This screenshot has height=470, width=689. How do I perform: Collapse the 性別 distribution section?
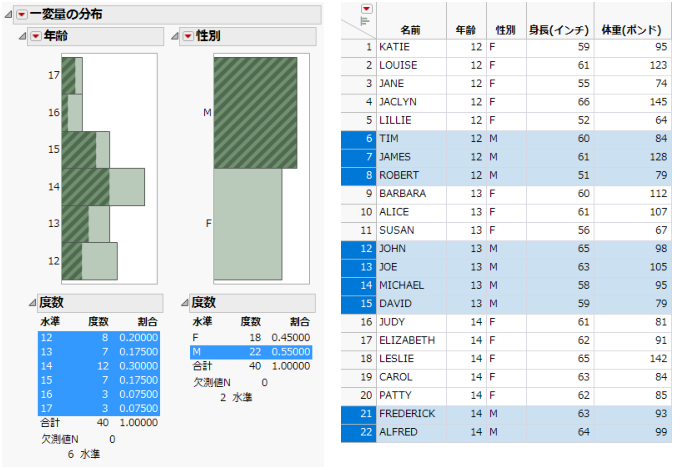point(174,36)
